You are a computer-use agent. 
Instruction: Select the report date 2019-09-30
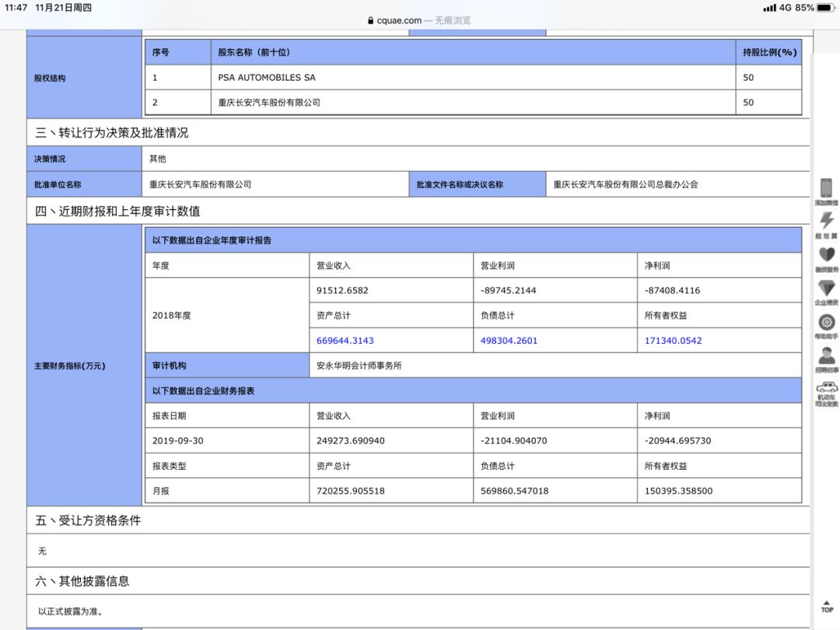click(x=178, y=440)
